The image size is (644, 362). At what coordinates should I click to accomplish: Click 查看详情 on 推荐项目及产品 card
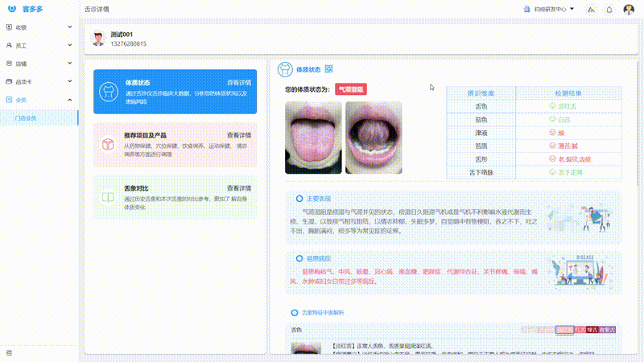point(239,135)
